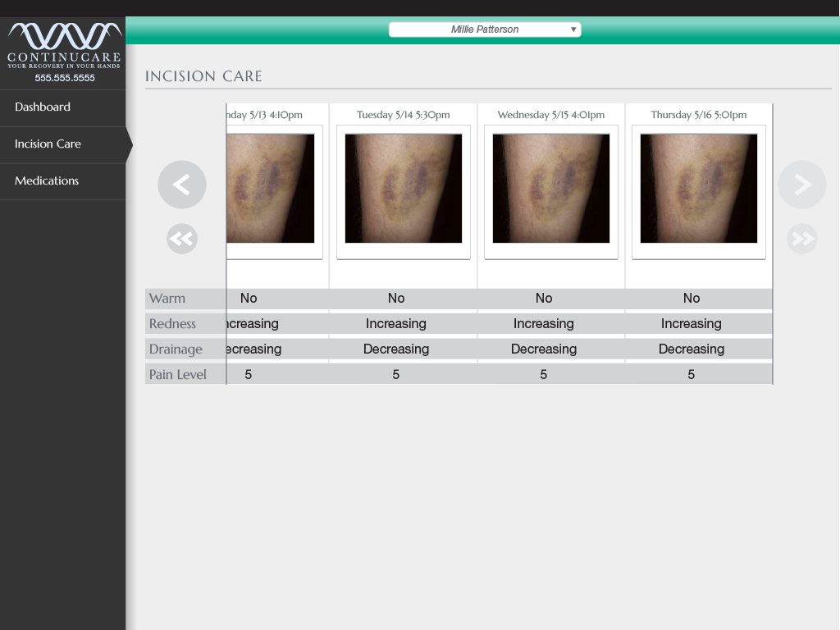Image resolution: width=840 pixels, height=630 pixels.
Task: Click the Pain Level row label
Action: 177,374
